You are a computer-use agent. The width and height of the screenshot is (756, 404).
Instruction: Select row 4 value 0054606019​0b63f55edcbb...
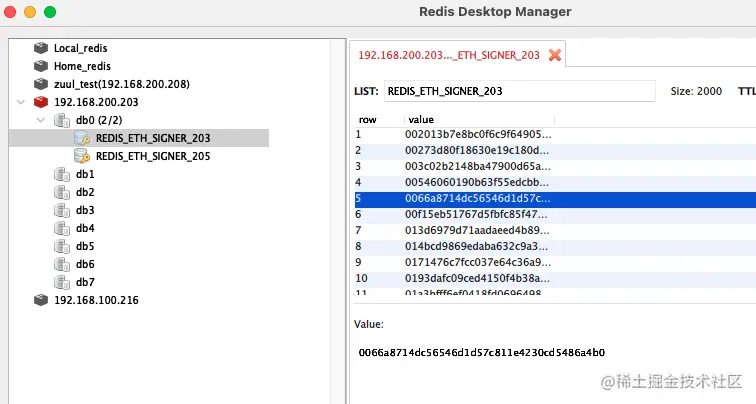pyautogui.click(x=476, y=182)
